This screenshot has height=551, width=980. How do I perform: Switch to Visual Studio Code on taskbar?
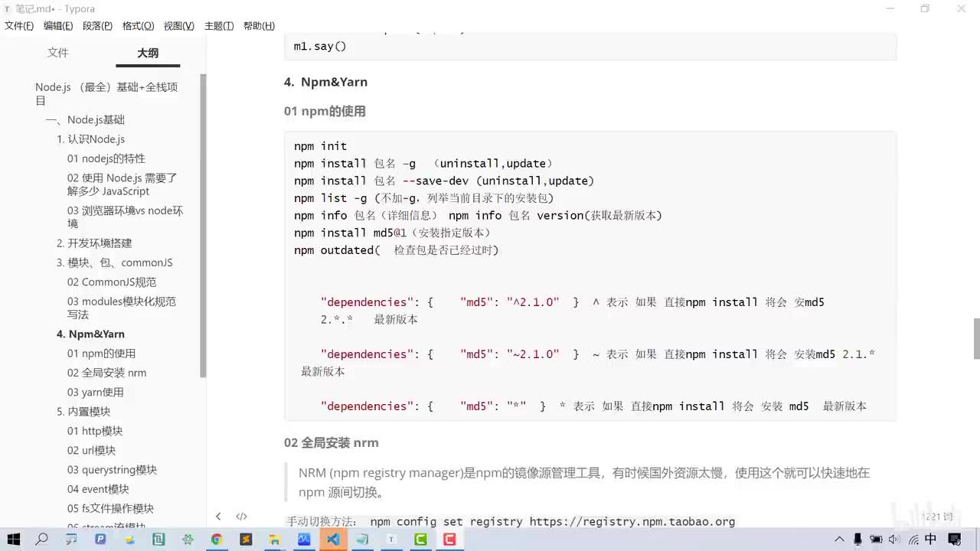(x=333, y=540)
